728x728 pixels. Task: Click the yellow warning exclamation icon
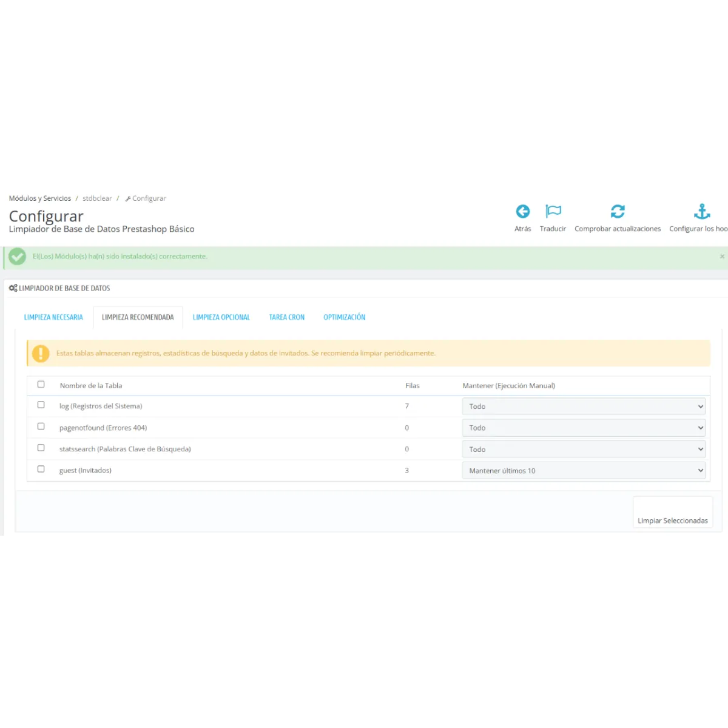pyautogui.click(x=41, y=353)
